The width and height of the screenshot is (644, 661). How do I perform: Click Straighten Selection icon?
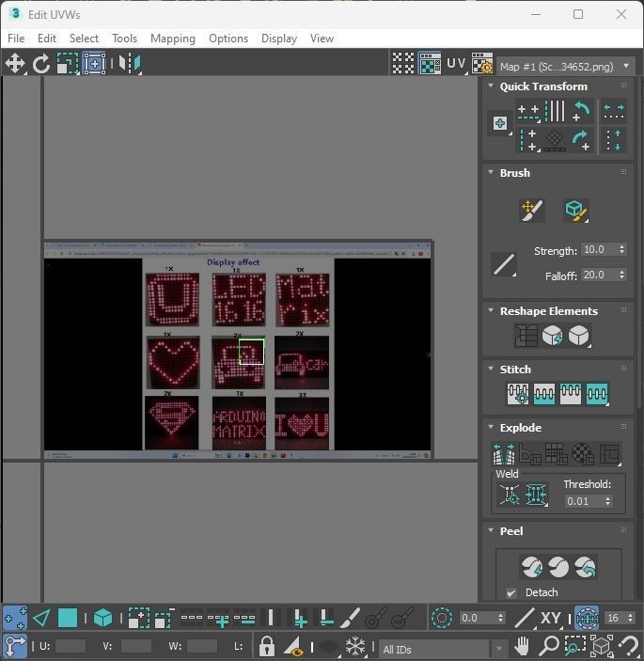click(526, 336)
